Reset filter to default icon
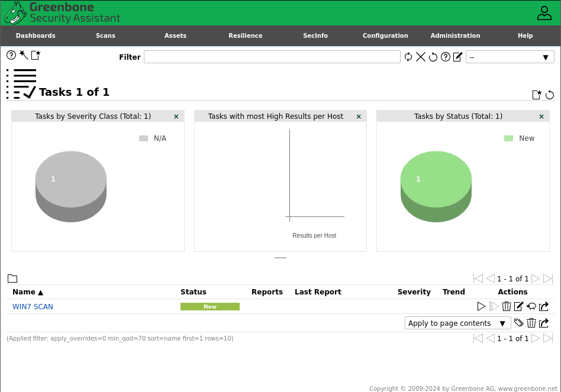 (433, 57)
